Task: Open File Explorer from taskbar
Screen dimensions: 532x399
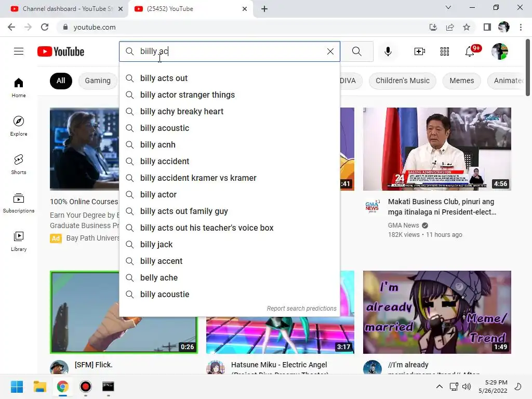Action: tap(39, 387)
